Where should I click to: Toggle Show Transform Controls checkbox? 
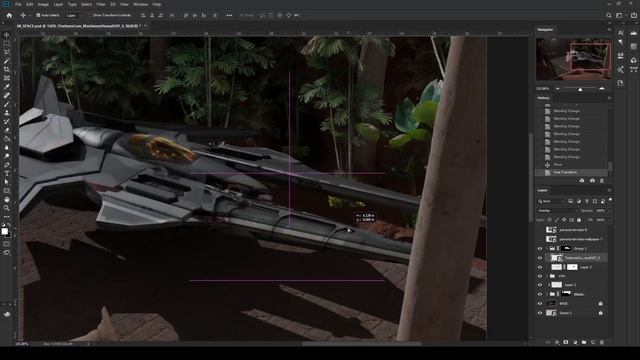pyautogui.click(x=91, y=16)
